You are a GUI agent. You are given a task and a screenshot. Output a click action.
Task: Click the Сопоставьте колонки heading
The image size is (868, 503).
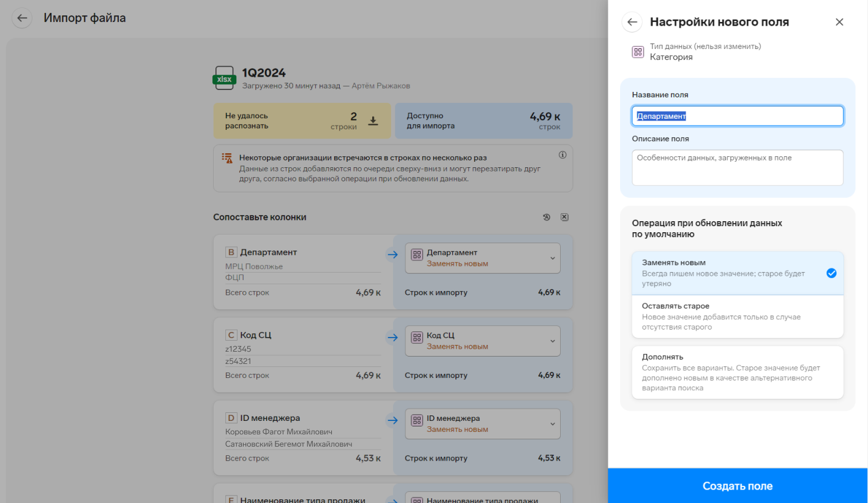click(x=260, y=217)
